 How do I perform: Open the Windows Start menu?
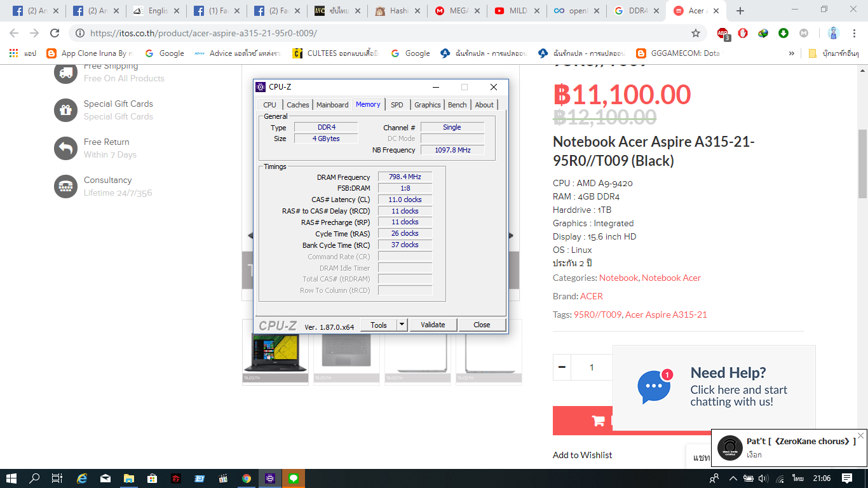point(11,478)
